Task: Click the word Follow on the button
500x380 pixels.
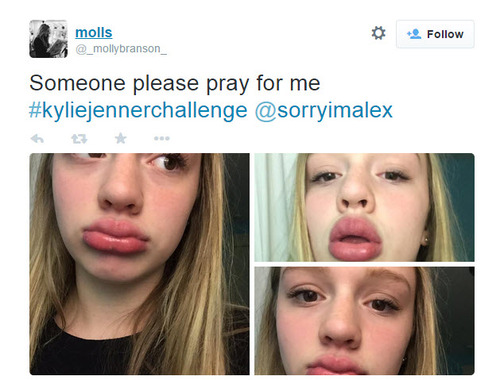Action: [x=445, y=34]
